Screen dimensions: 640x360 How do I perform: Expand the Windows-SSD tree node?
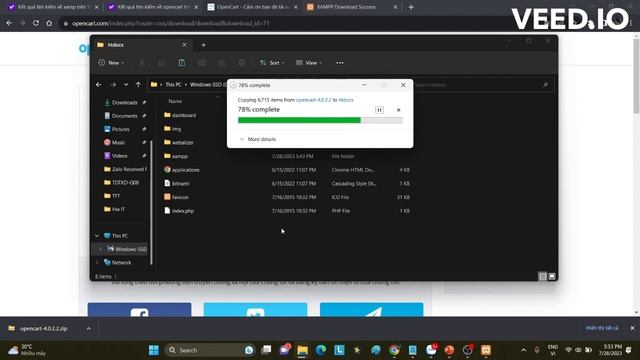pos(100,249)
